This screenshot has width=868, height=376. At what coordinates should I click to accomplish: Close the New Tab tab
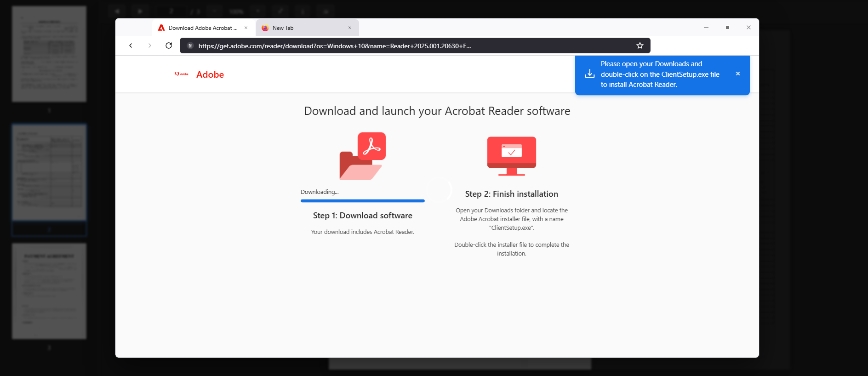(x=350, y=28)
